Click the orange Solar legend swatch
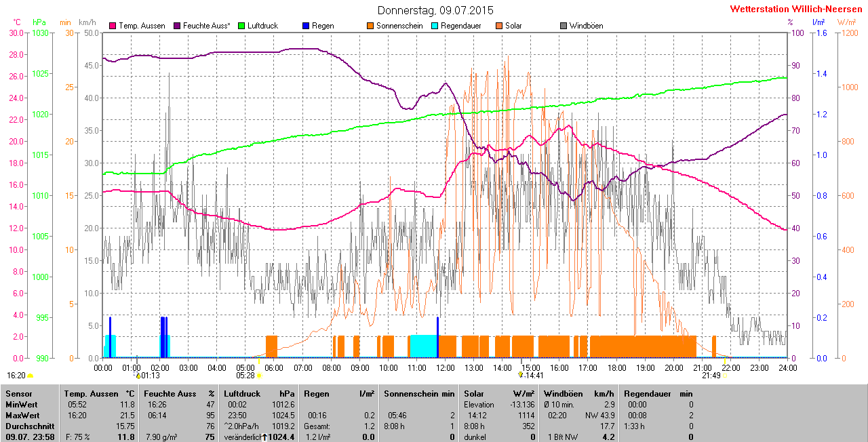This screenshot has height=442, width=868. point(499,26)
